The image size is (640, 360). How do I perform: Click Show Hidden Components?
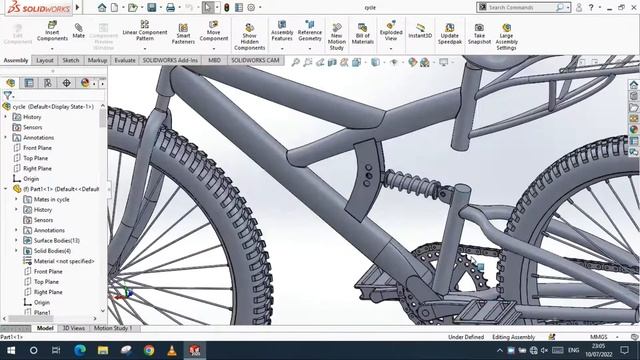coord(249,37)
